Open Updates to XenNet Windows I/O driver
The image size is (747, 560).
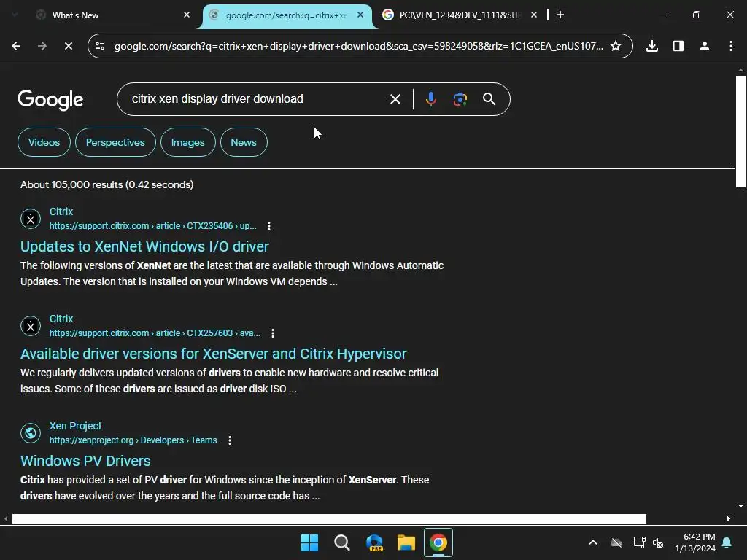tap(144, 246)
